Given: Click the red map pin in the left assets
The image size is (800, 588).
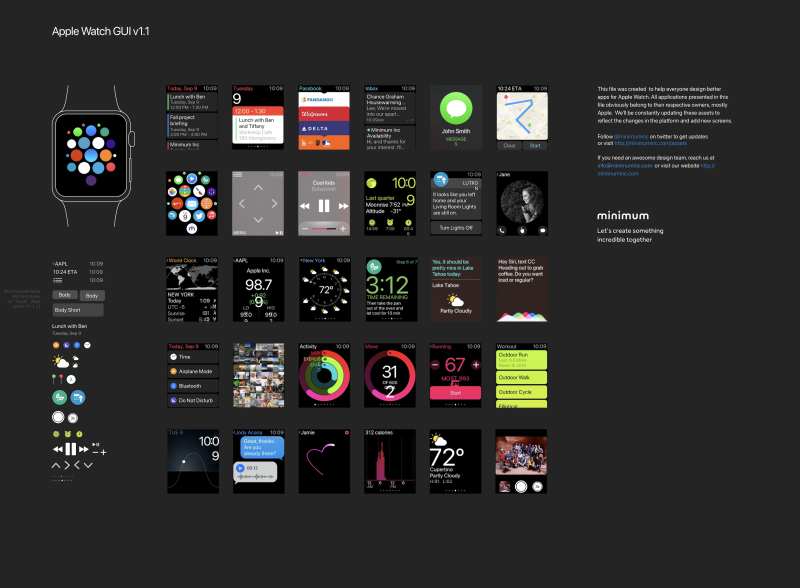Looking at the screenshot, I should [x=61, y=379].
